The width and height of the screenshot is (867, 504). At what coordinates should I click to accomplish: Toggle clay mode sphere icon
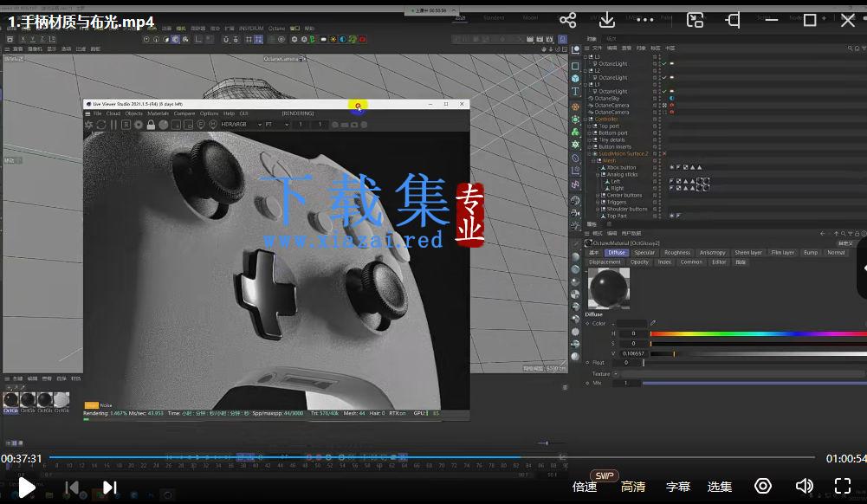click(163, 125)
